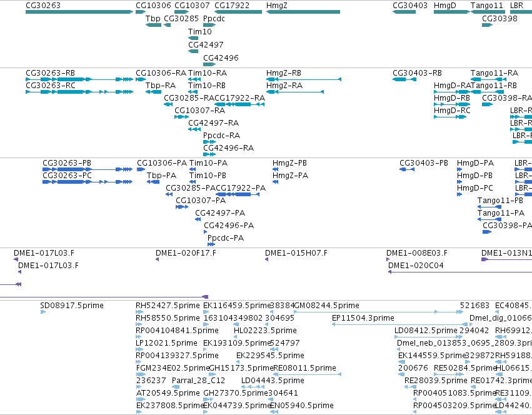Click the CG42497-RA transcript label

pyautogui.click(x=213, y=123)
